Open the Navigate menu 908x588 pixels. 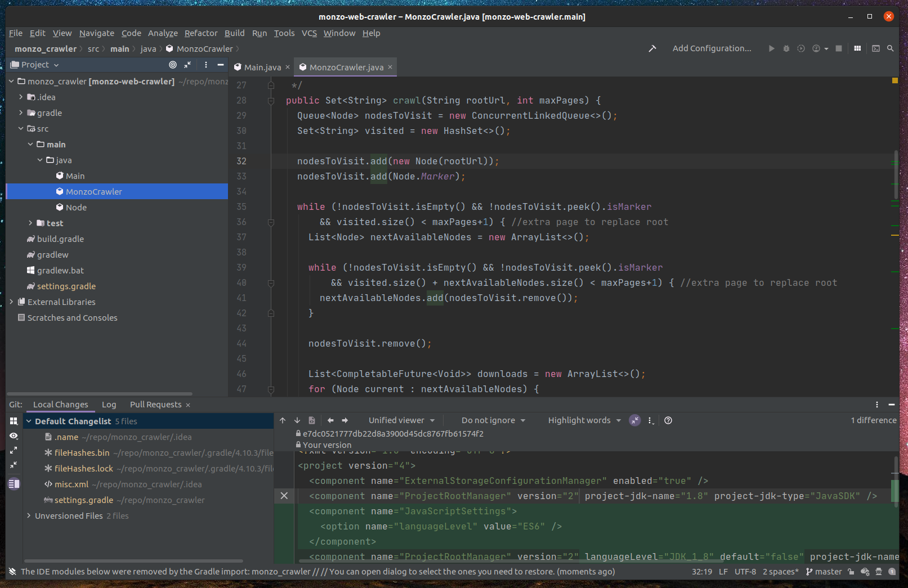97,33
